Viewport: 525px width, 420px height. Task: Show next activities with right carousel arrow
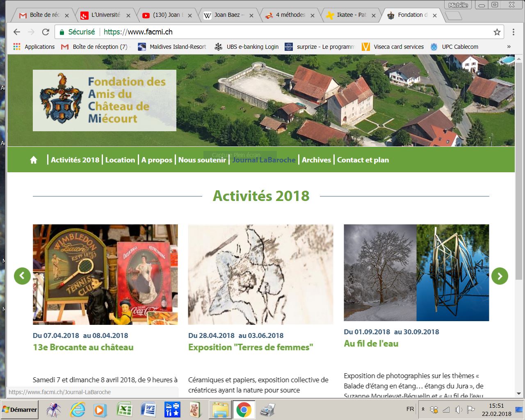499,276
